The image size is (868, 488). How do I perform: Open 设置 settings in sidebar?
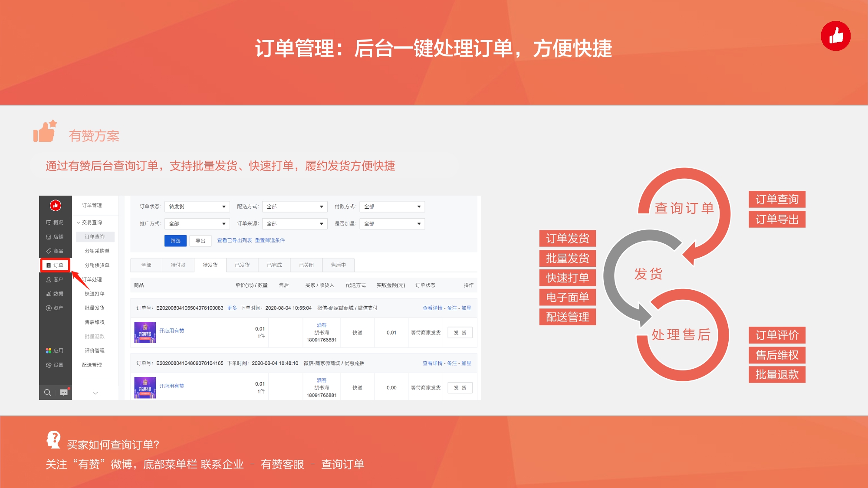[55, 365]
